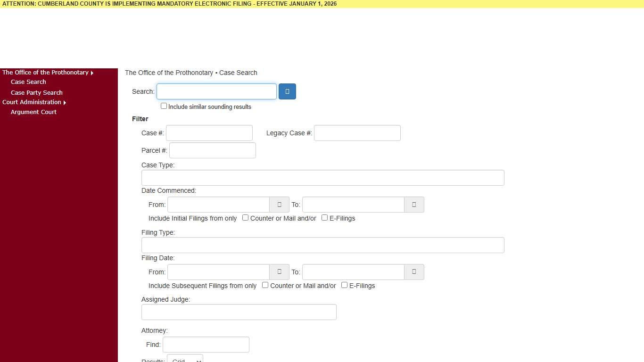Open the Filing Type selection field

coord(322,245)
